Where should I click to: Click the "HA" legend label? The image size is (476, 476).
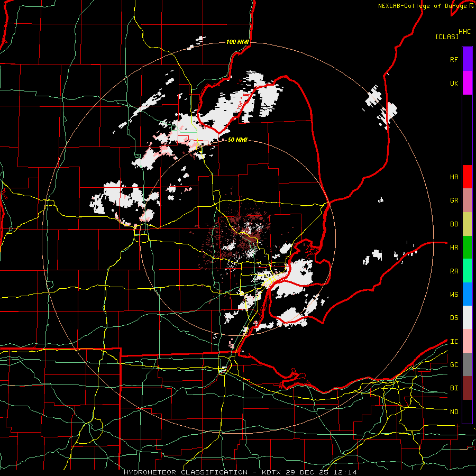click(454, 177)
